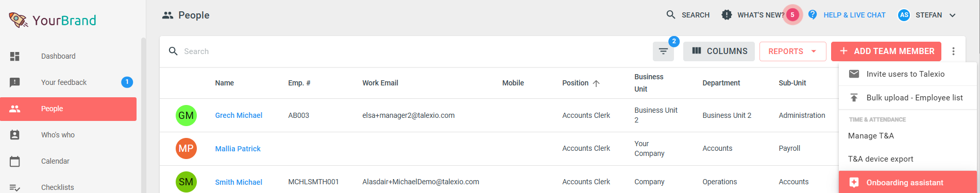This screenshot has height=193, width=980.
Task: Click the MP avatar for Mallia Patrick
Action: click(x=186, y=149)
